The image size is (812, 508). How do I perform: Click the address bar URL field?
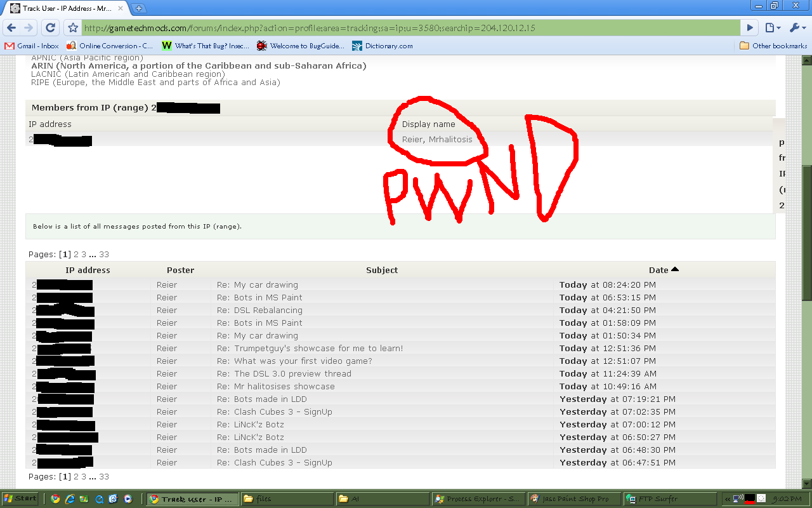pos(406,28)
